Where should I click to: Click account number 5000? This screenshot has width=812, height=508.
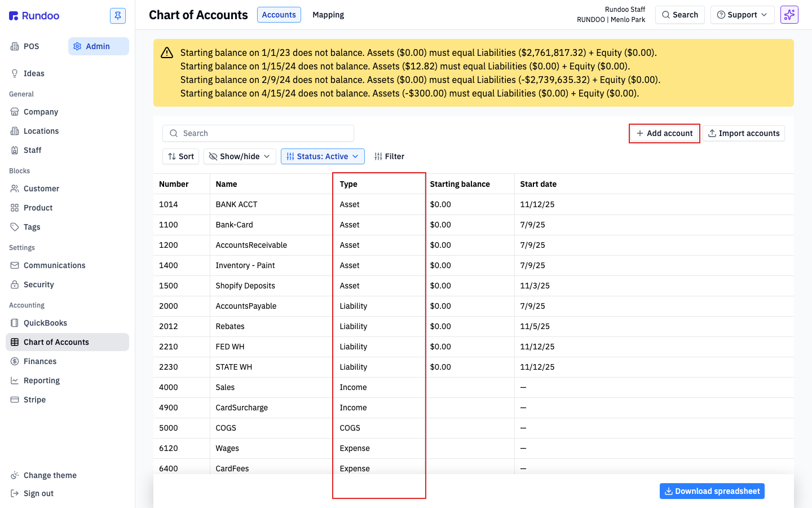pyautogui.click(x=169, y=428)
